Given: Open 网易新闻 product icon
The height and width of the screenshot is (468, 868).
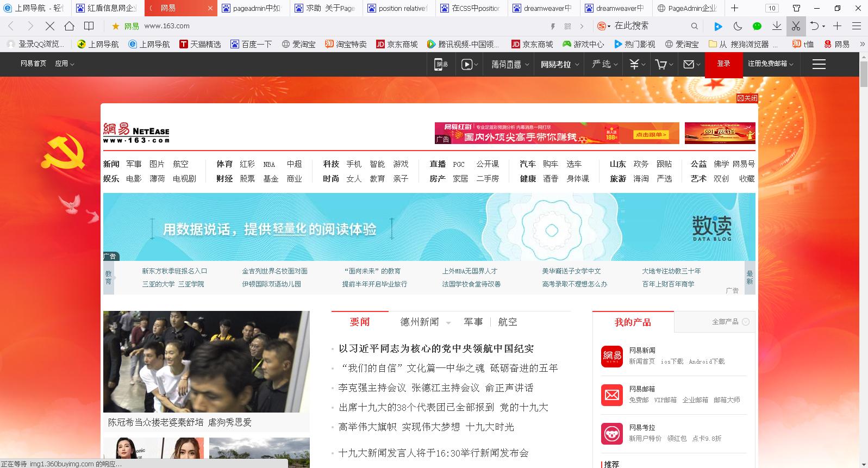Looking at the screenshot, I should [x=612, y=357].
